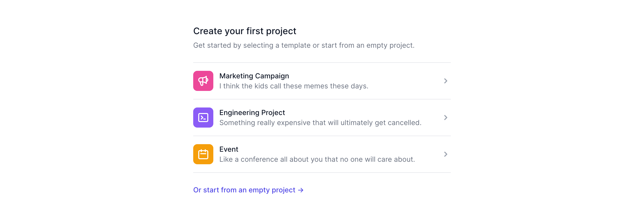
Task: Open Marketing Campaign via its right chevron
Action: click(x=446, y=81)
